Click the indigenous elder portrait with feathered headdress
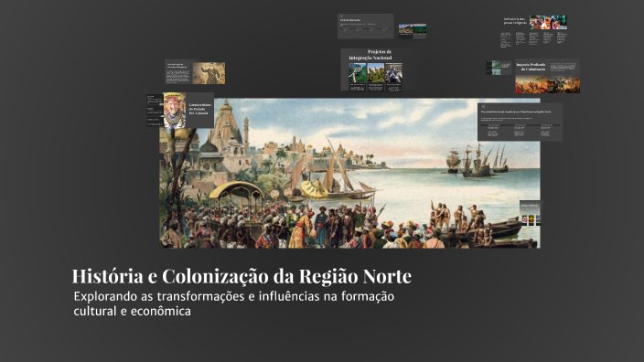Viewport: 644px width, 362px height. tap(175, 111)
